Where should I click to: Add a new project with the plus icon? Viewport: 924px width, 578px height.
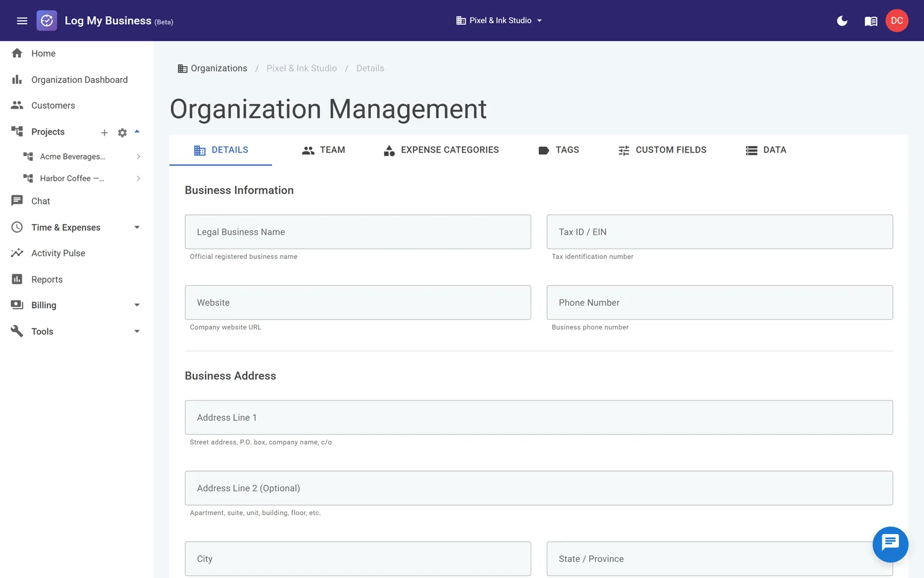click(105, 132)
